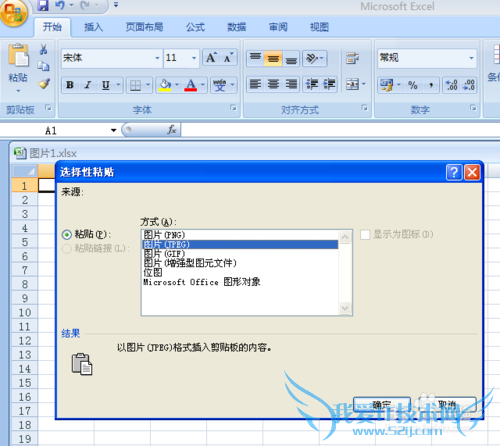500x446 pixels.
Task: Align text to middle vertically
Action: click(x=273, y=58)
